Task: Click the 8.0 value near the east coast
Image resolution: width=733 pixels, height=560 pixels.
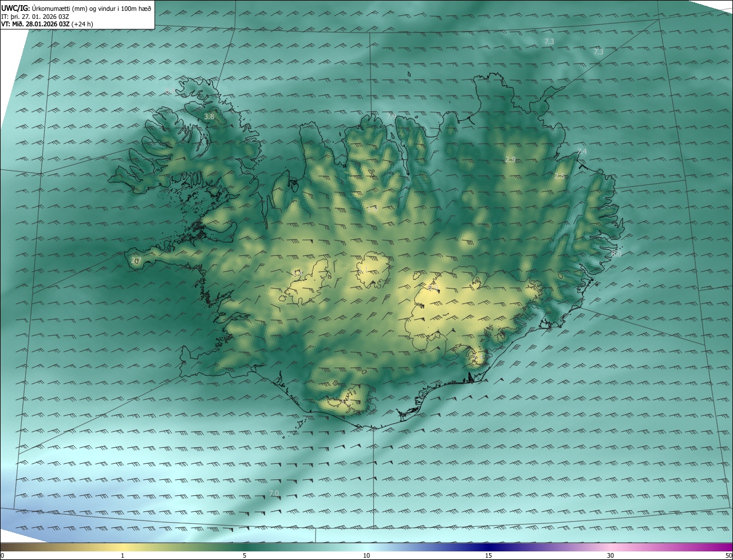Action: tap(616, 254)
